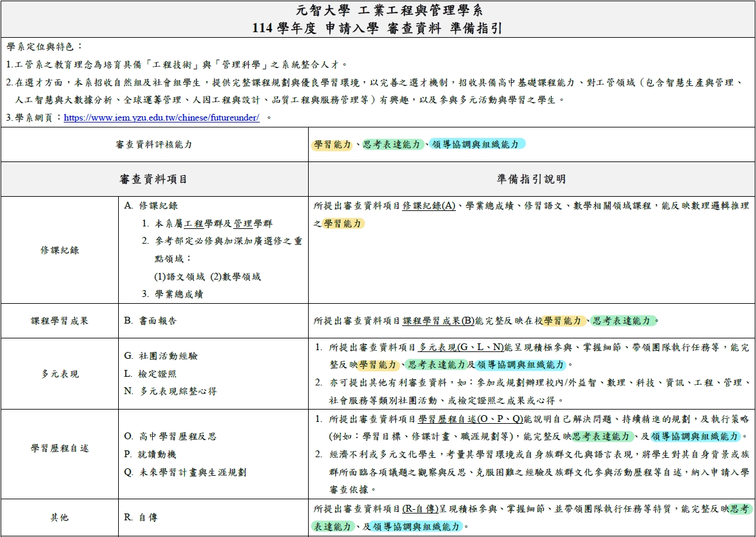The width and height of the screenshot is (756, 537).
Task: Click the heading '114 學年度 申請入學 審查資料 準備指引'
Action: pos(377,28)
